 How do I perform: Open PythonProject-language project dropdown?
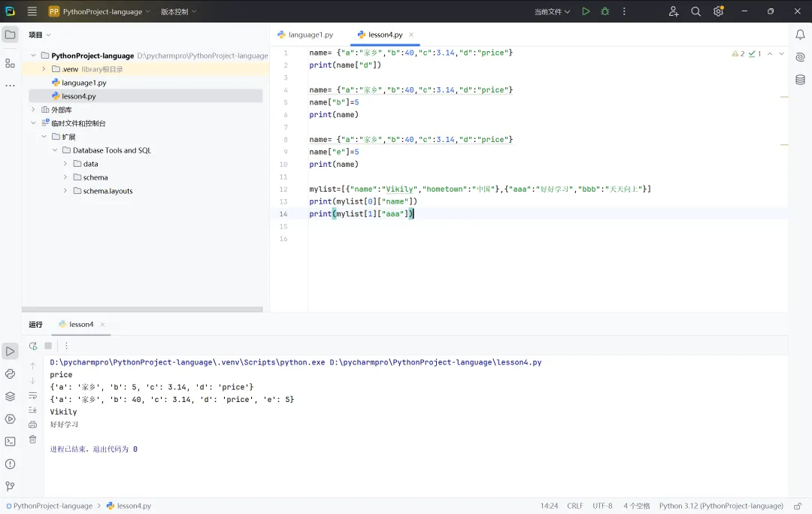(x=99, y=11)
